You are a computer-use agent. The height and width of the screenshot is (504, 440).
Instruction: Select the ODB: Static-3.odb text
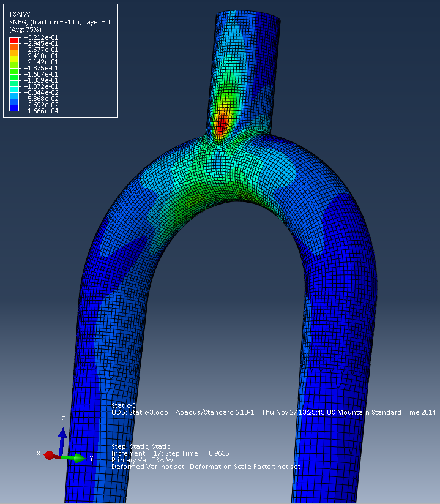point(140,412)
